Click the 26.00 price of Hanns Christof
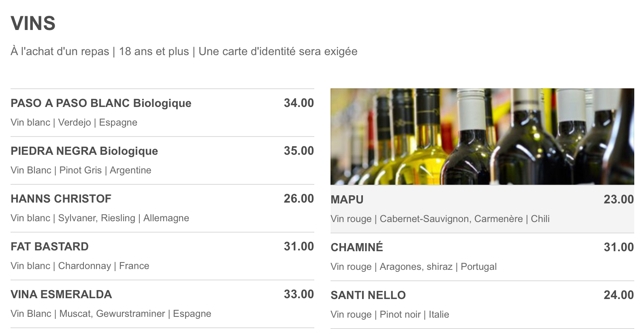The height and width of the screenshot is (329, 644). point(299,199)
